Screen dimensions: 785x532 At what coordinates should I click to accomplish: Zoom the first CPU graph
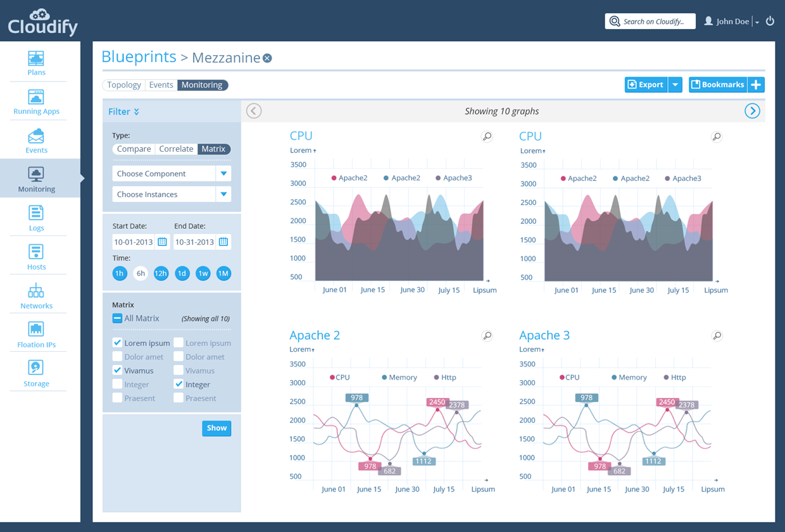click(487, 136)
